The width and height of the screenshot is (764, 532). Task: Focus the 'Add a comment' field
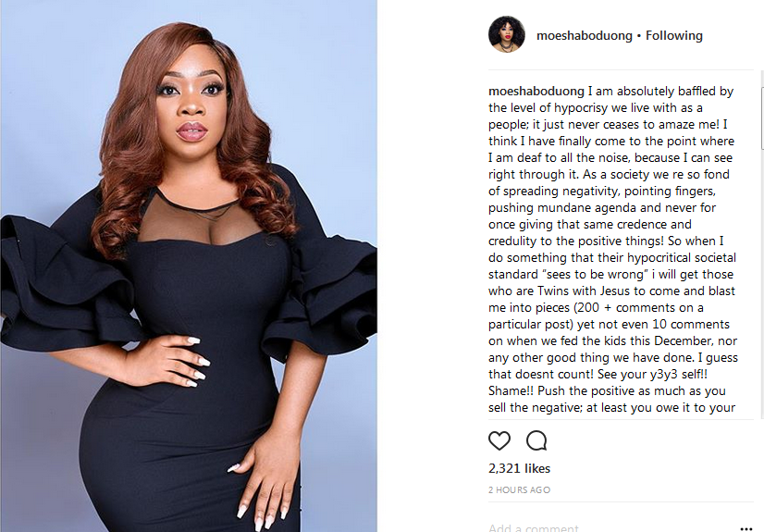pos(609,527)
